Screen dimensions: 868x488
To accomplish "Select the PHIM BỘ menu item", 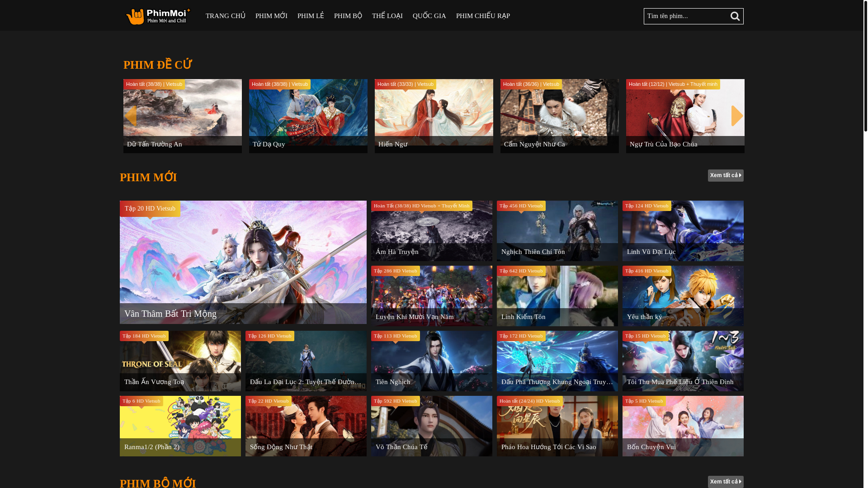I will click(x=348, y=16).
